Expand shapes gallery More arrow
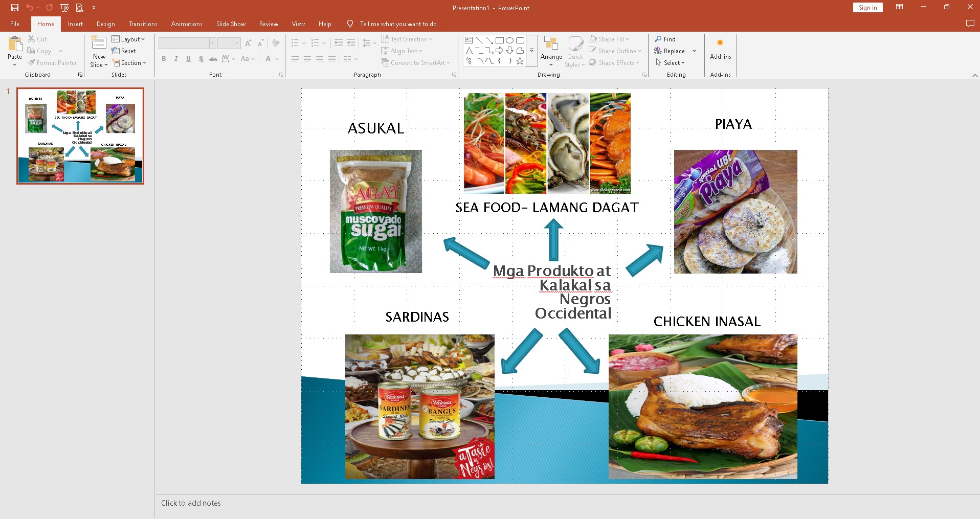 point(531,50)
